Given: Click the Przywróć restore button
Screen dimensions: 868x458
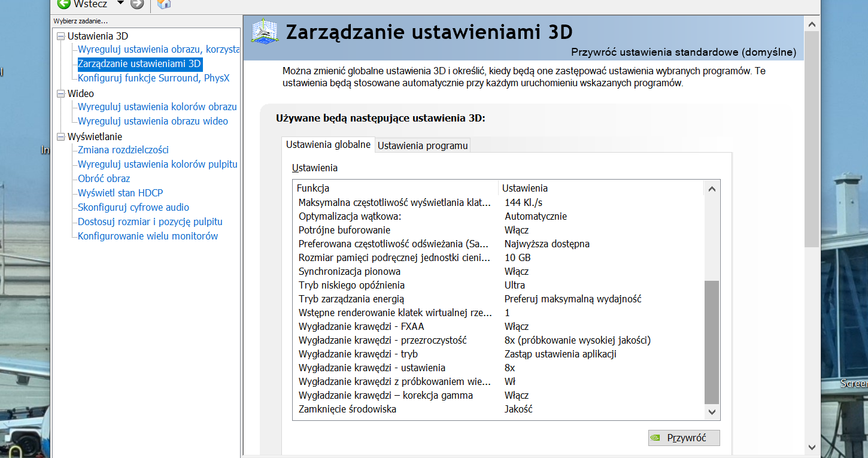Looking at the screenshot, I should click(684, 438).
